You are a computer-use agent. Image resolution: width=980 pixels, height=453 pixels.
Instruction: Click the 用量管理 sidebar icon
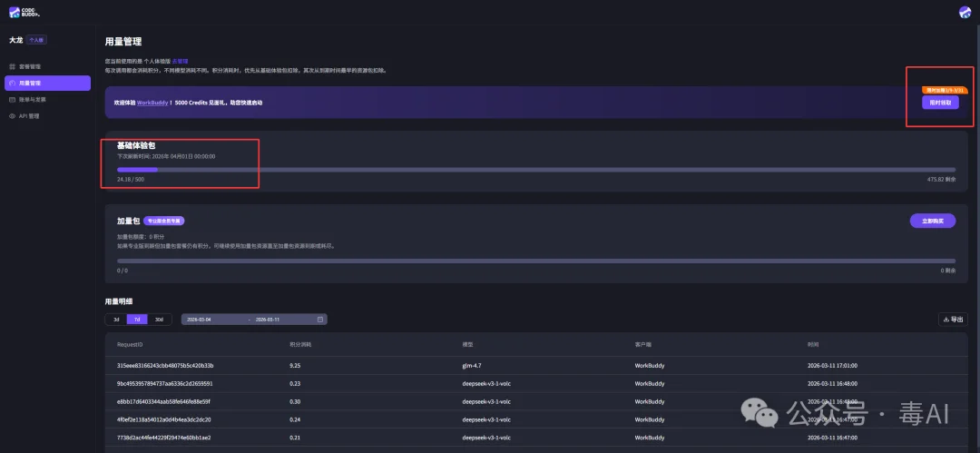click(x=12, y=84)
